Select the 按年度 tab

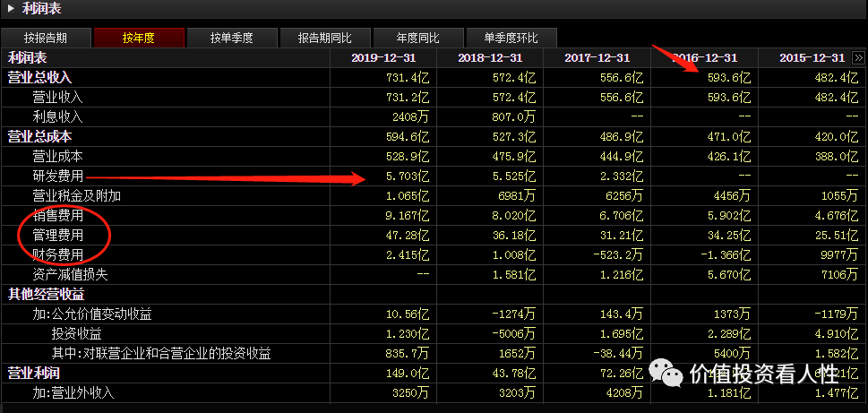point(138,39)
